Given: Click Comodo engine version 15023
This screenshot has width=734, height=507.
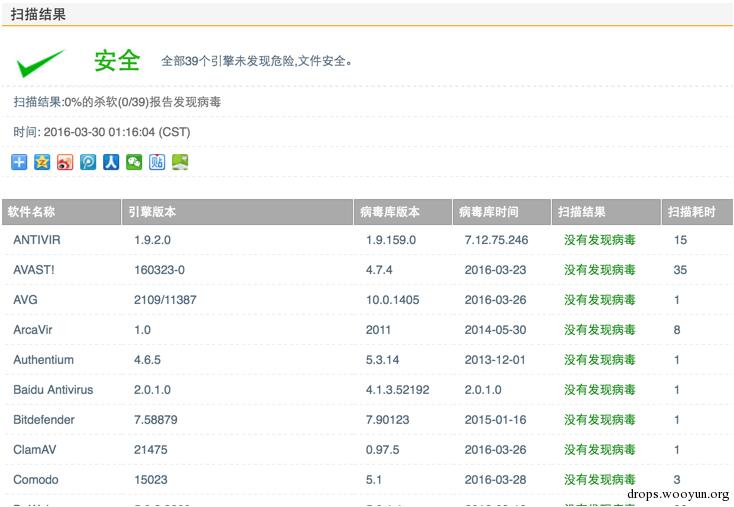Looking at the screenshot, I should click(x=151, y=480).
